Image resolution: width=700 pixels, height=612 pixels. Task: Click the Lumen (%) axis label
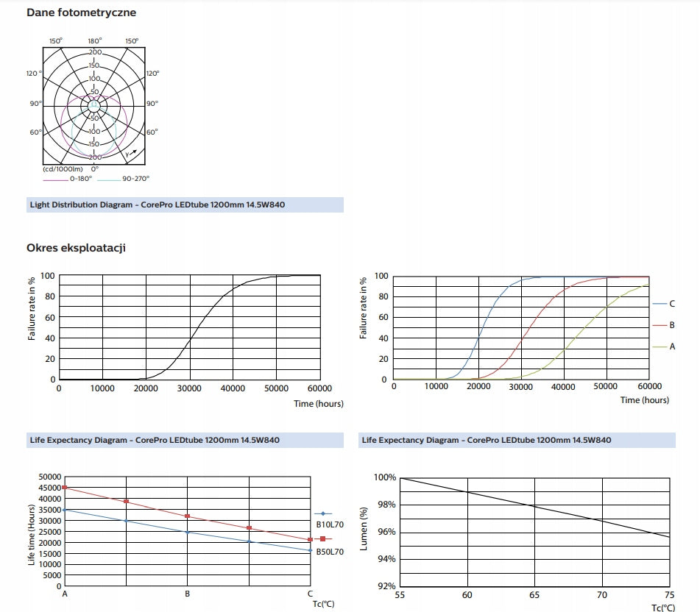pos(363,531)
